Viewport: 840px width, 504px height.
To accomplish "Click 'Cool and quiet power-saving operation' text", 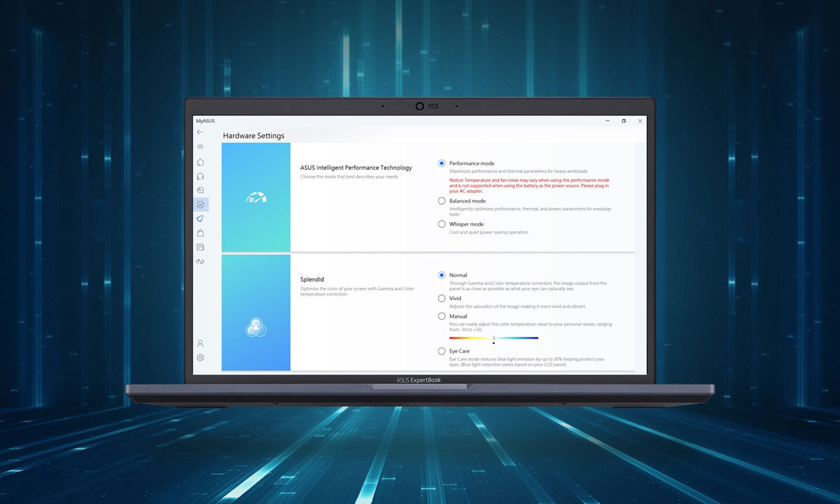I will pos(488,232).
